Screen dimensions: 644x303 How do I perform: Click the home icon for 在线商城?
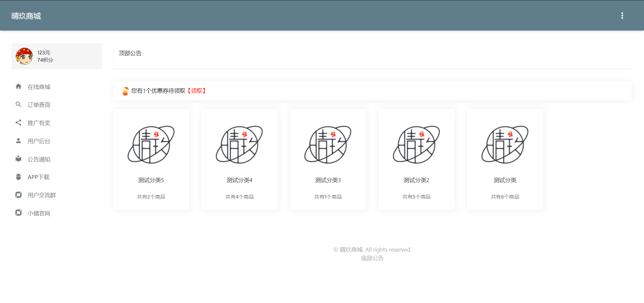[x=18, y=87]
